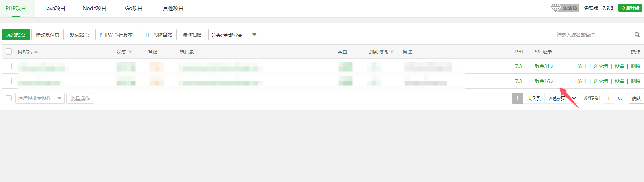Check the second site row checkbox

(9, 81)
